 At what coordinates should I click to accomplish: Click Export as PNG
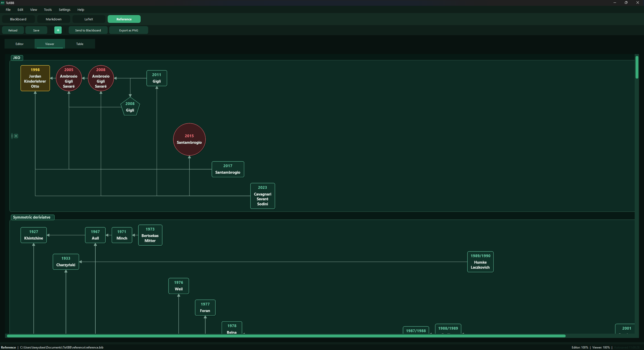tap(129, 30)
